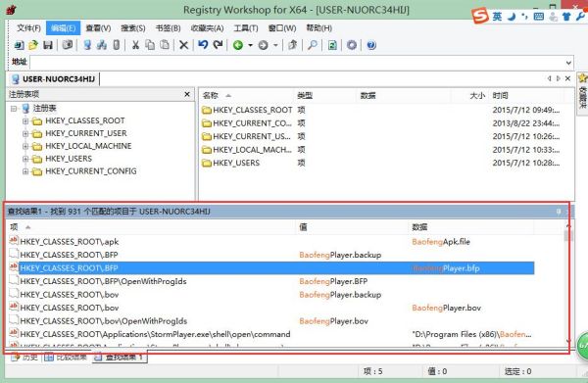The height and width of the screenshot is (383, 588).
Task: Sort by the 类型 column header
Action: (325, 96)
